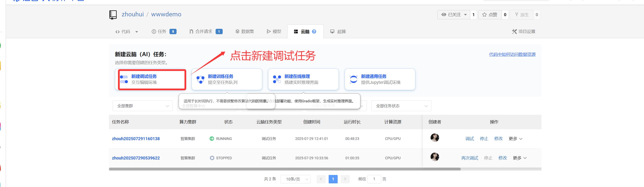Click page number 1 button
Screen dimensions: 644x187
(333, 179)
